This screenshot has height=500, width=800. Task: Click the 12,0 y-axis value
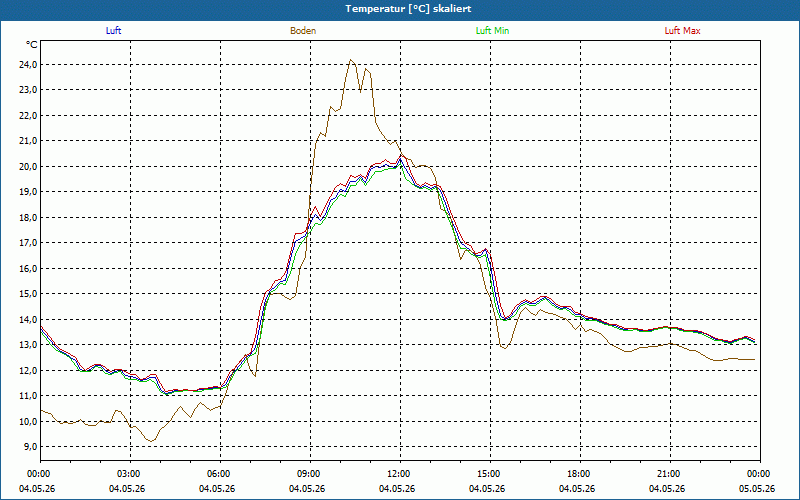coord(29,371)
